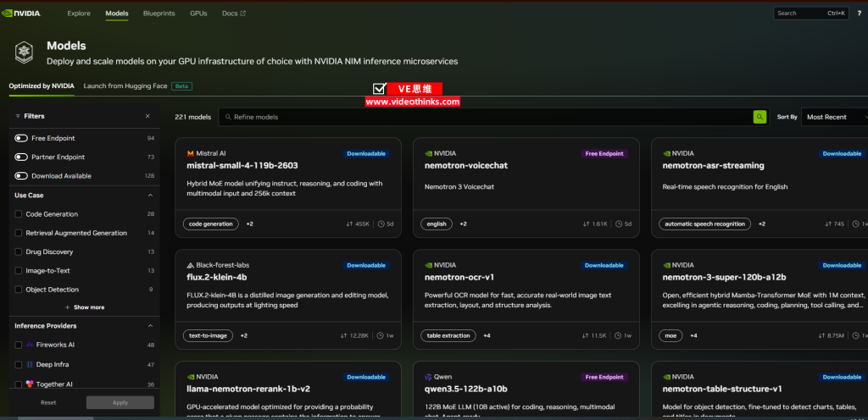Click the NVIDIA logo in the header
This screenshot has width=868, height=420.
point(21,14)
